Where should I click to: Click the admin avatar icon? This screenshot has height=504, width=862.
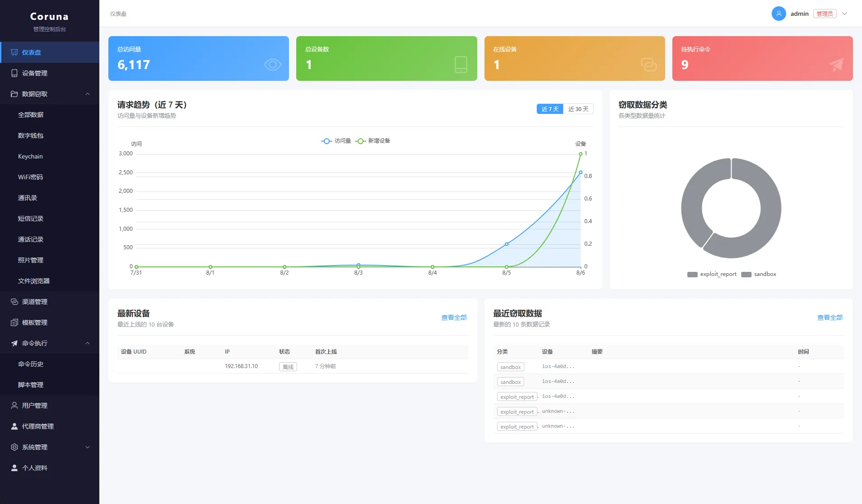pos(779,14)
